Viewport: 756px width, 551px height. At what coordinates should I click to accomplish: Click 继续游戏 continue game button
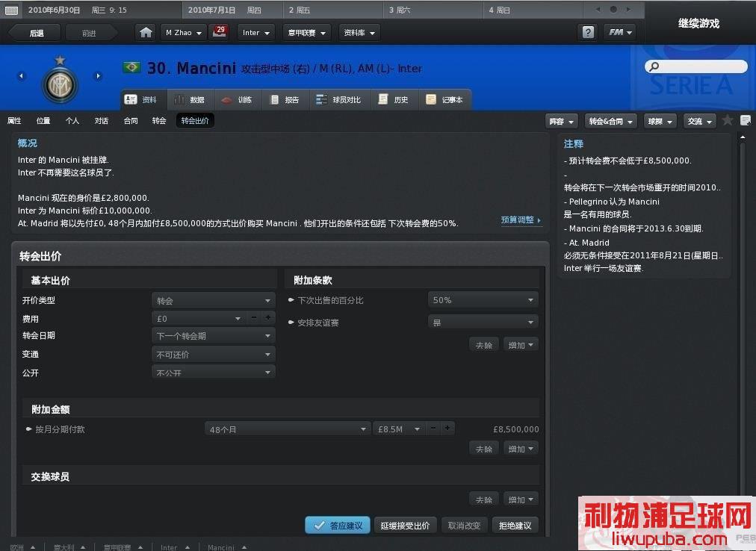(x=698, y=23)
